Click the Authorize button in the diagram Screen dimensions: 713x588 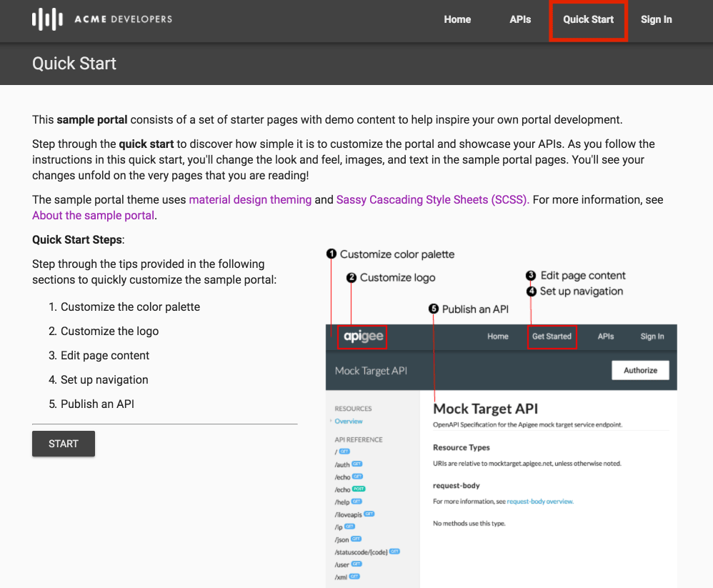pyautogui.click(x=640, y=370)
